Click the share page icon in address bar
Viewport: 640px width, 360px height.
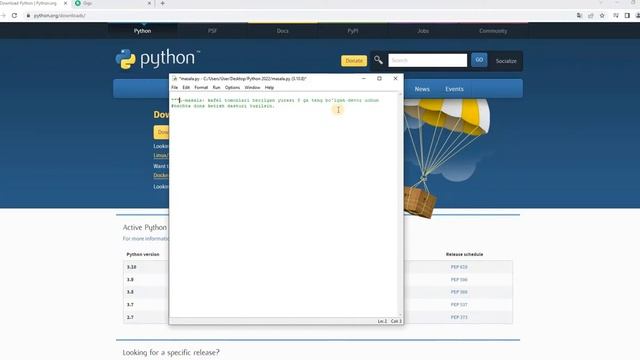tap(591, 16)
